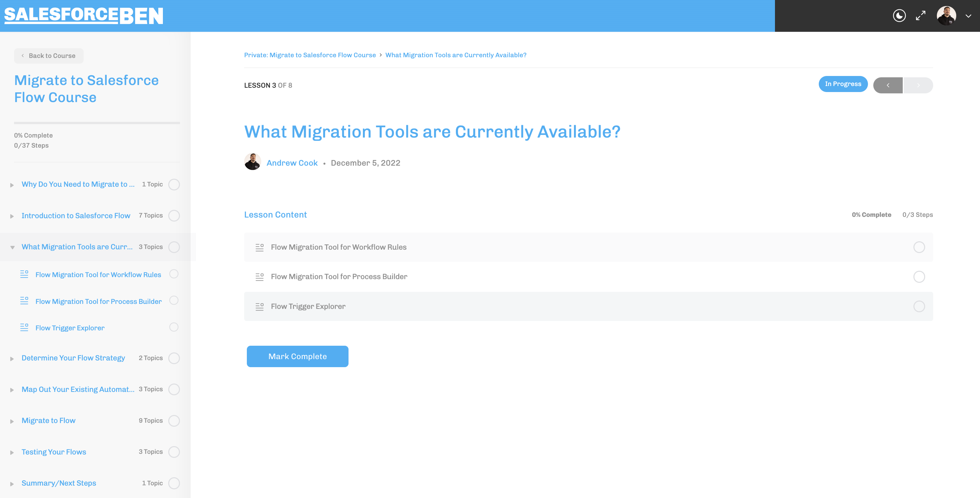Click the Andrew Cook author link
980x498 pixels.
[291, 162]
